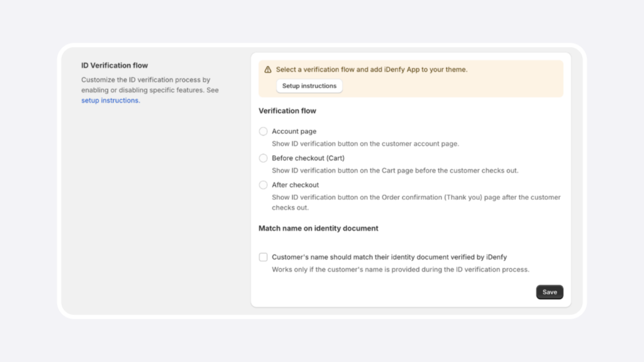This screenshot has height=362, width=644.
Task: Enable the customer name matching checkbox
Action: [263, 256]
